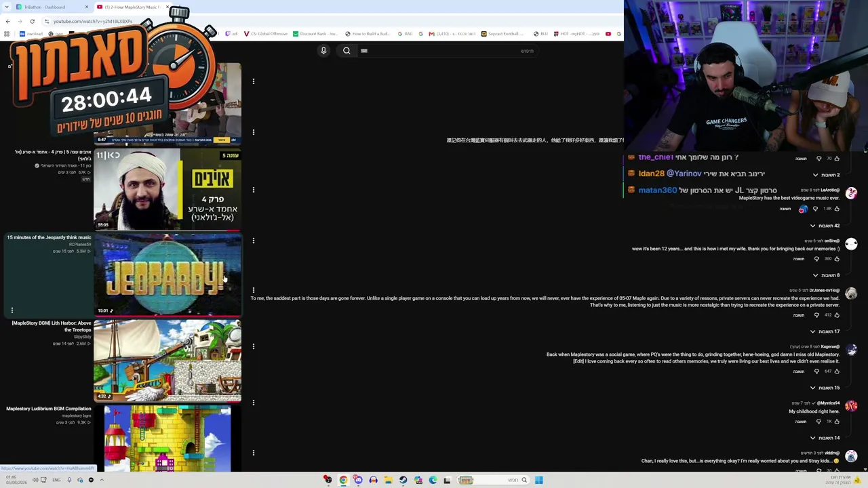
Task: Expand the 8 replies under on5ire's comment
Action: pos(827,275)
